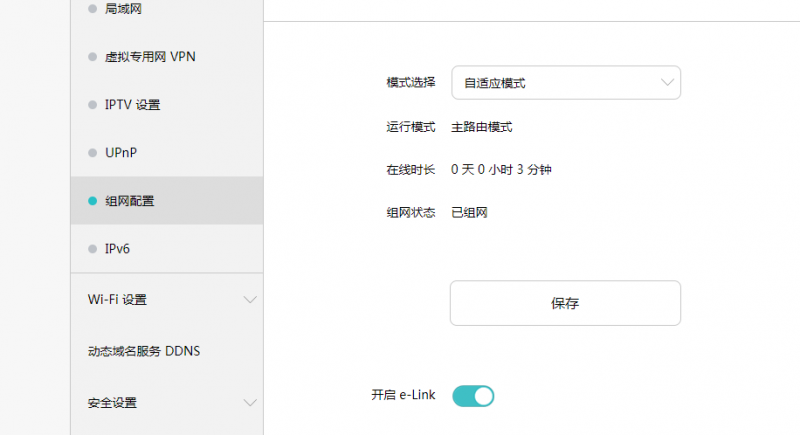Select the 组网配置 menu item
The image size is (800, 435).
(167, 201)
